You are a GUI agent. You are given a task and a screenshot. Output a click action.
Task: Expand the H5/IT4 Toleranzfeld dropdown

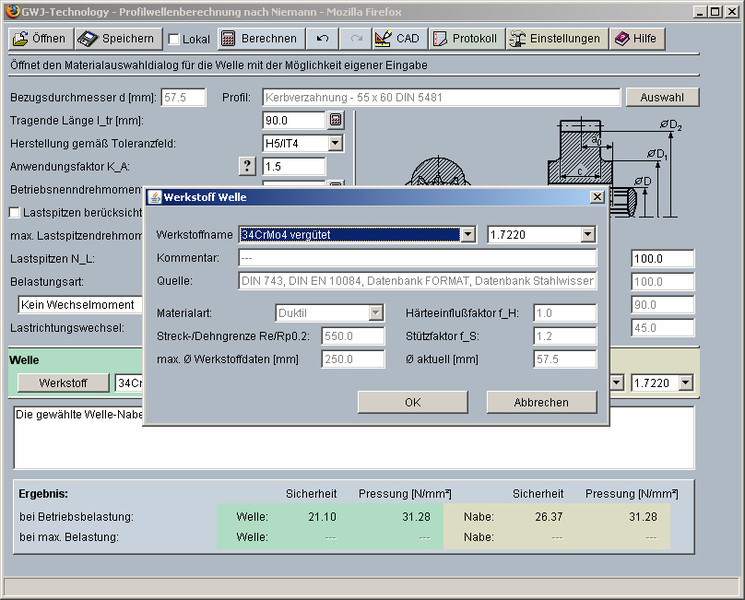tap(335, 143)
